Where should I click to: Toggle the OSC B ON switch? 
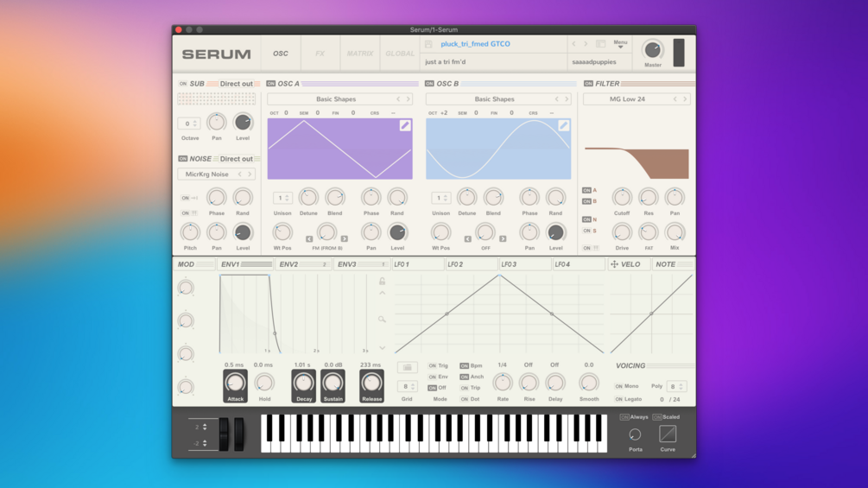[x=429, y=84]
